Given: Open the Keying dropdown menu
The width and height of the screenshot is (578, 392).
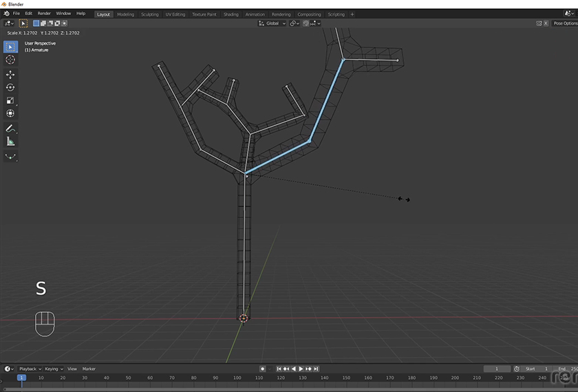Looking at the screenshot, I should tap(53, 369).
